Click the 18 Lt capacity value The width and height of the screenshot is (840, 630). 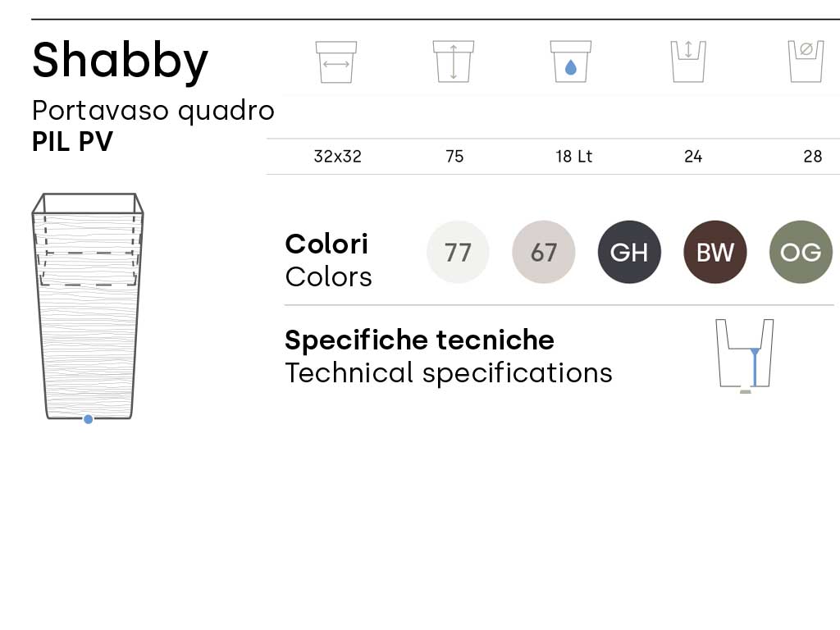pos(573,157)
